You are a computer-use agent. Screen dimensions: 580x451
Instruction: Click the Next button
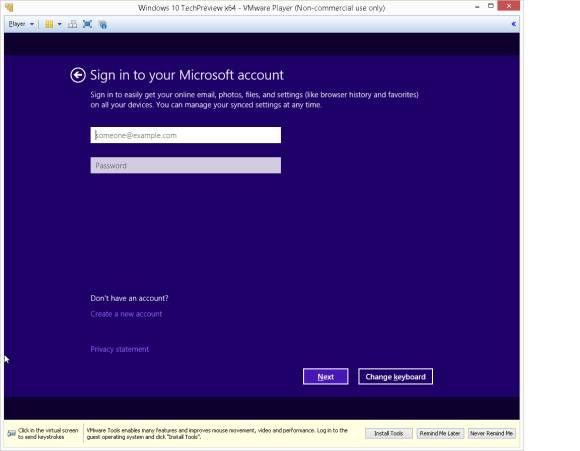click(326, 377)
